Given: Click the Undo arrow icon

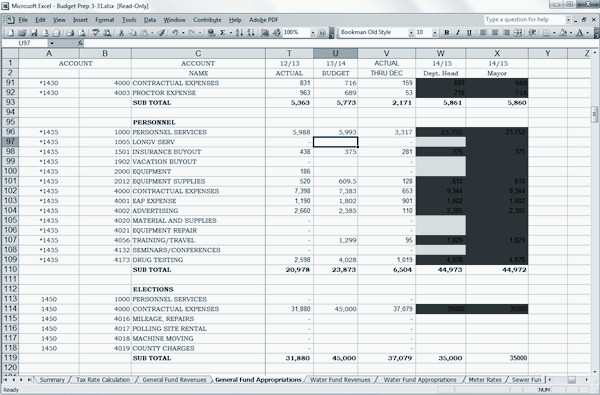Looking at the screenshot, I should [175, 33].
